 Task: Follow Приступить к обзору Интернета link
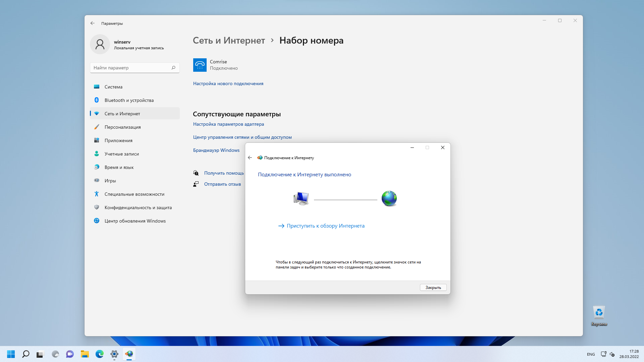click(x=325, y=226)
